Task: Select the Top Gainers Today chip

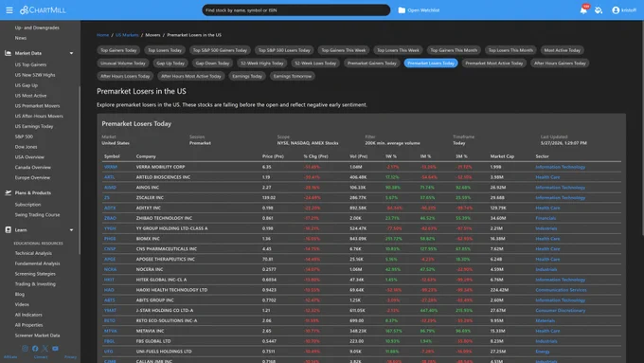Action: tap(118, 50)
